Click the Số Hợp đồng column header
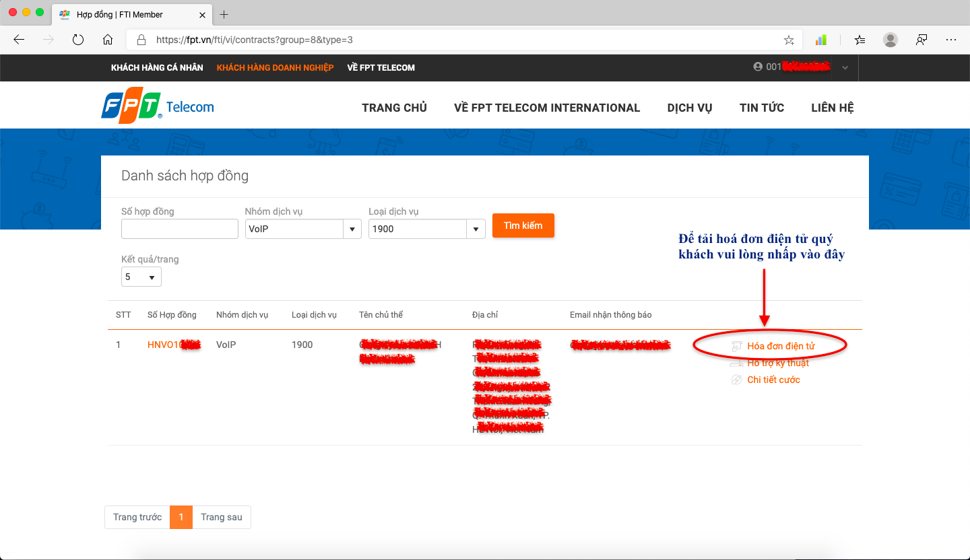The width and height of the screenshot is (970, 560). (172, 315)
